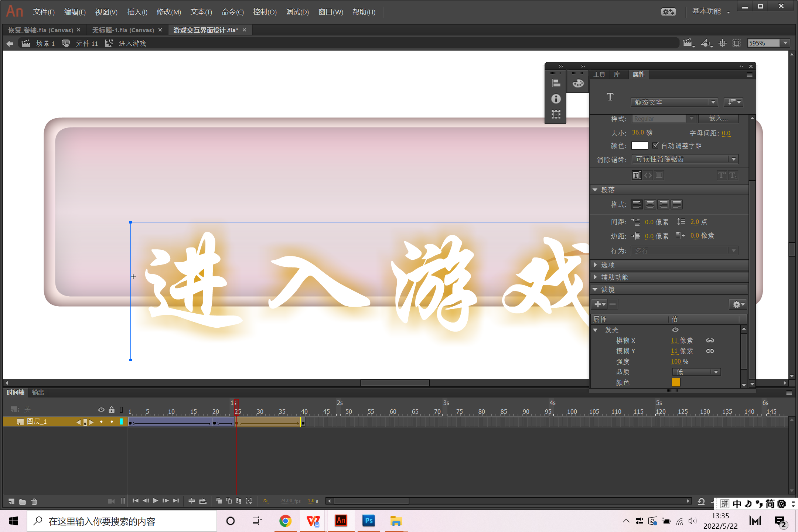798x532 pixels.
Task: Click the new layer icon in timeline
Action: [x=11, y=501]
